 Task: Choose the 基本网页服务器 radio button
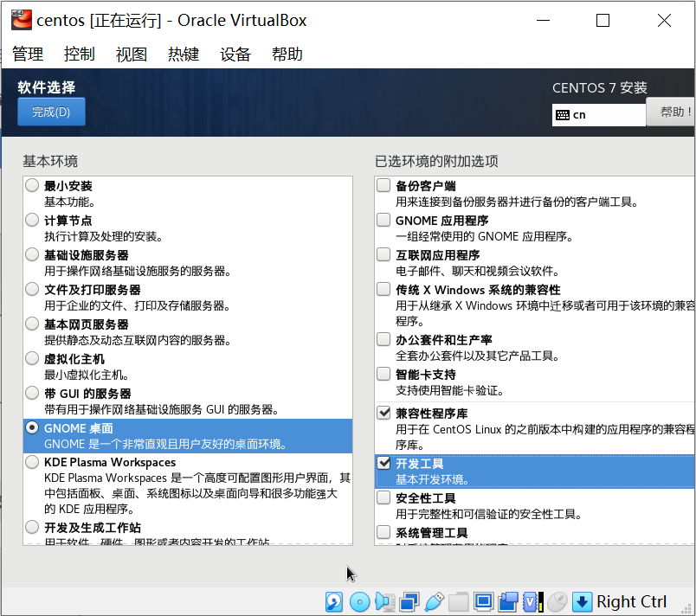(x=32, y=324)
